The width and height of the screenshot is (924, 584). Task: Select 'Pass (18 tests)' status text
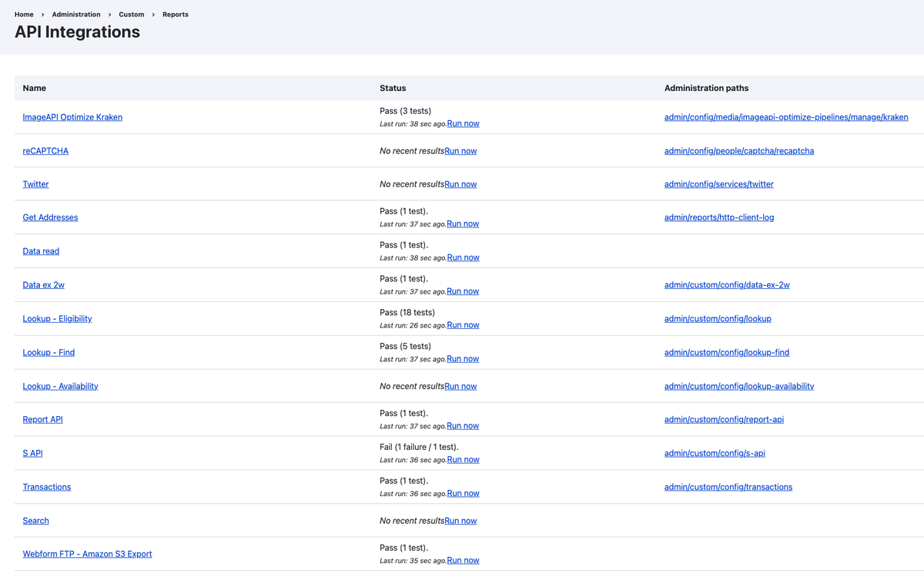click(407, 312)
